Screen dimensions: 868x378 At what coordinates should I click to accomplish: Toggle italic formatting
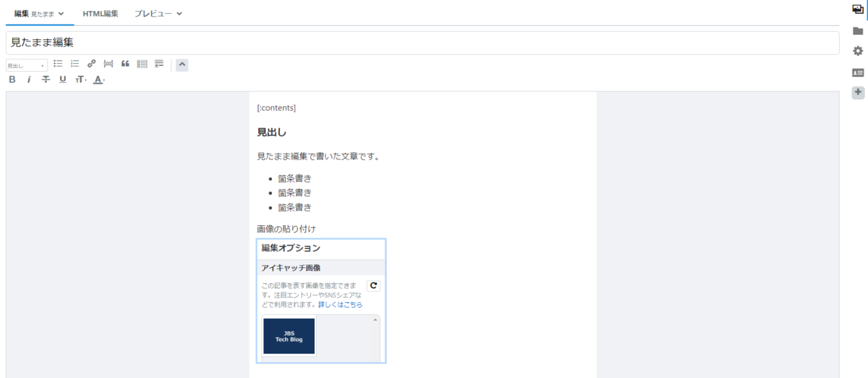(29, 80)
